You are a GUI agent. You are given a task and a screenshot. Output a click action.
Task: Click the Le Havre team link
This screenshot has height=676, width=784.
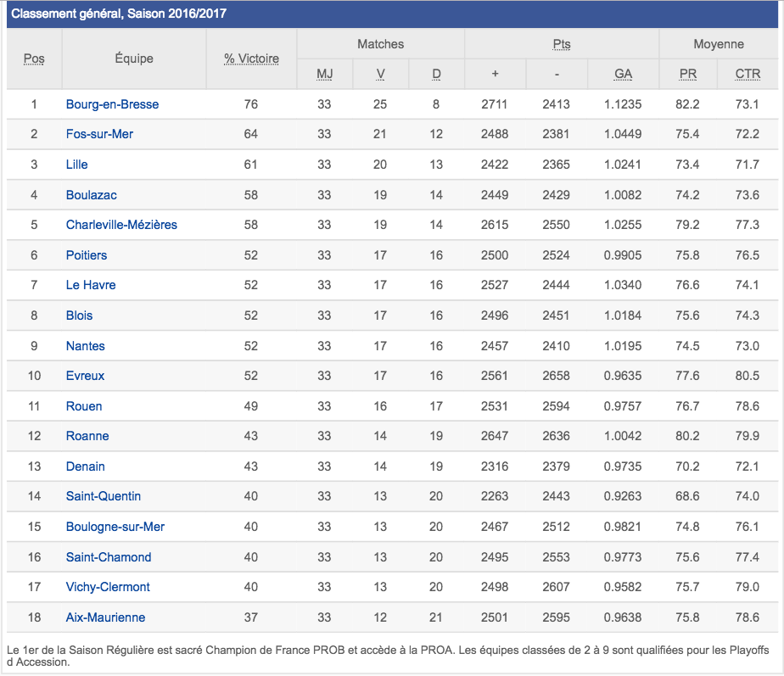coord(91,285)
